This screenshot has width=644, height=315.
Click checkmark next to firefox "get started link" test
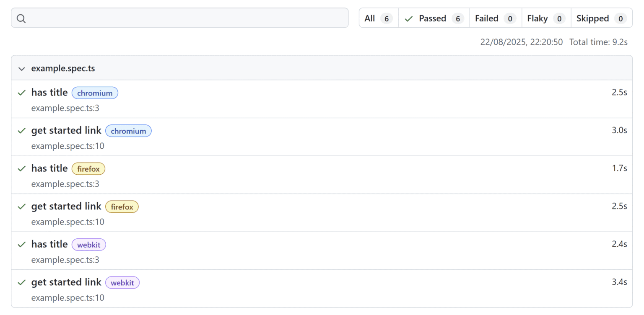click(21, 206)
